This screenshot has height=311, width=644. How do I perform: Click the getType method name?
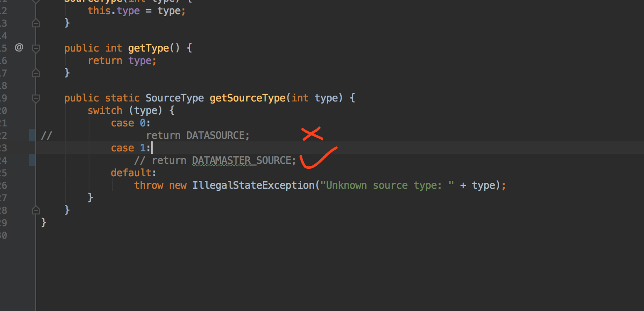149,48
